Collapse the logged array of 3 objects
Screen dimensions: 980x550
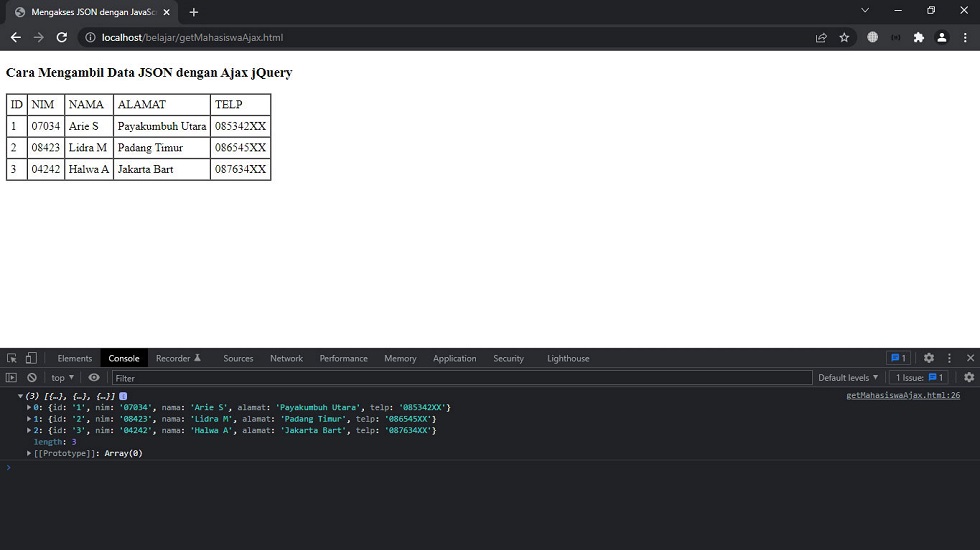21,396
